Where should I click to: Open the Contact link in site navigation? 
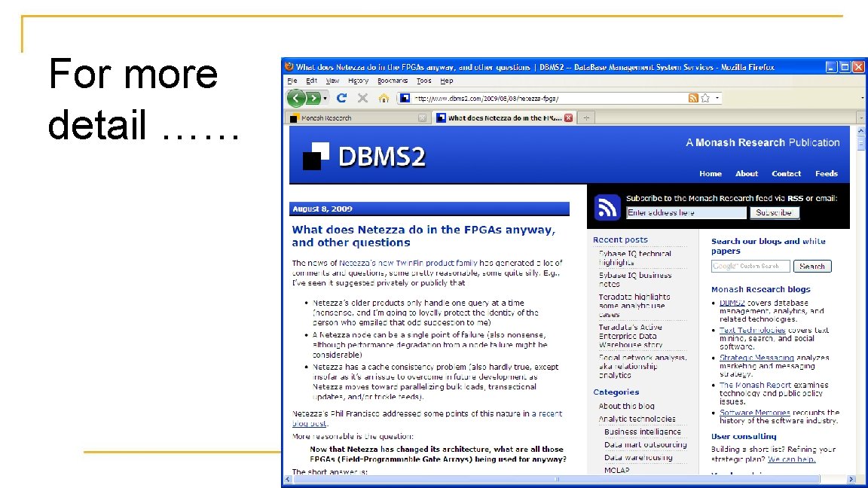click(x=786, y=174)
